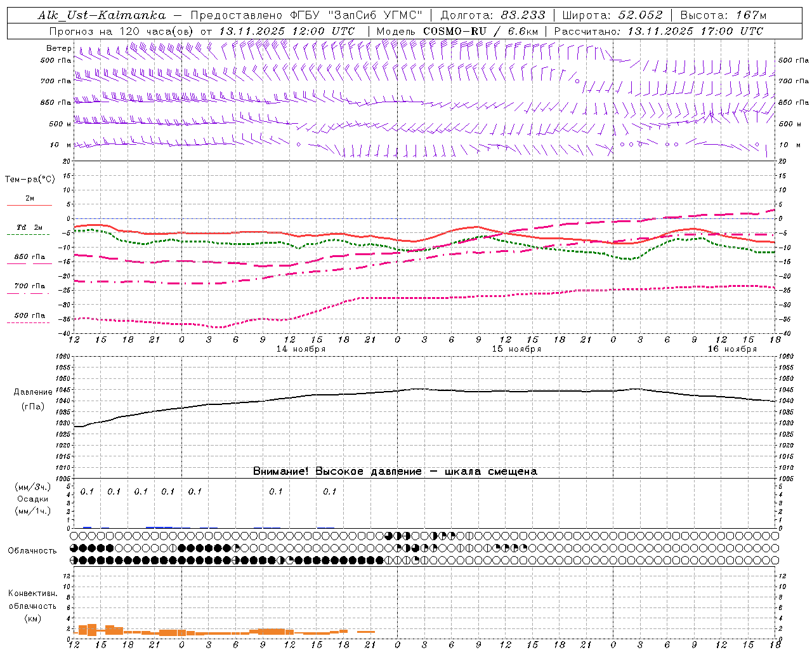812x650 pixels.
Task: Click the -40 value on right temperature axis
Action: (x=785, y=334)
